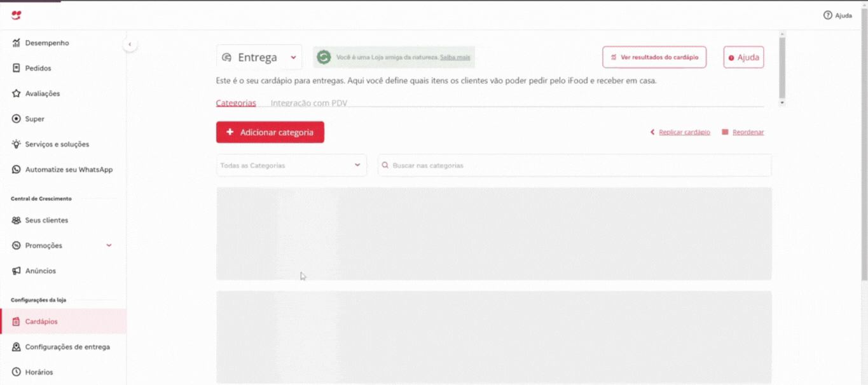The image size is (868, 385).
Task: Click the iFood logo icon
Action: tap(17, 15)
